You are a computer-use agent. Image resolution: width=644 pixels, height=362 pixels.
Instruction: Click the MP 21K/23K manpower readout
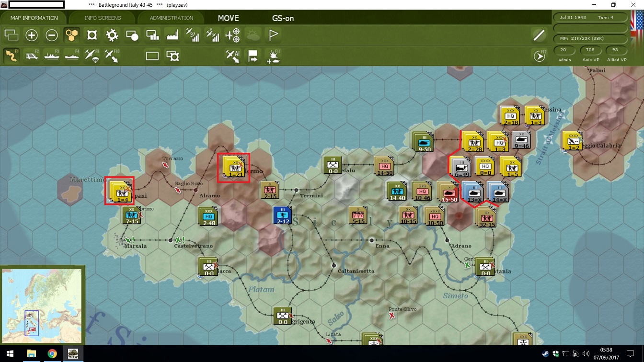pos(590,38)
